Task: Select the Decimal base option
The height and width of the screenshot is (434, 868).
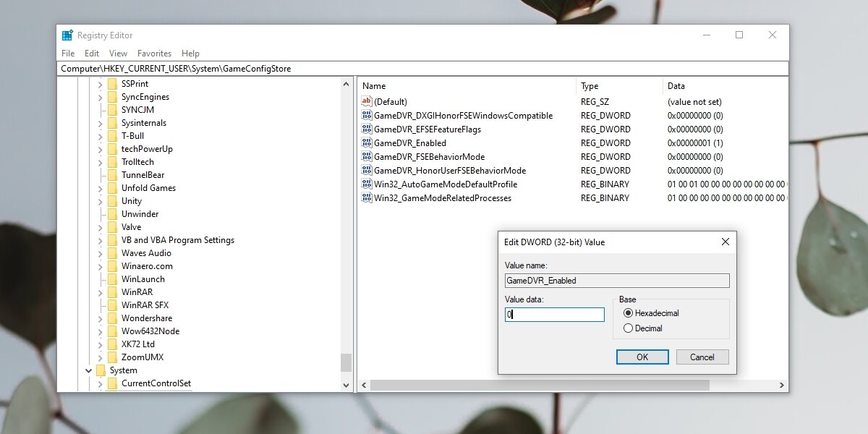Action: click(628, 328)
